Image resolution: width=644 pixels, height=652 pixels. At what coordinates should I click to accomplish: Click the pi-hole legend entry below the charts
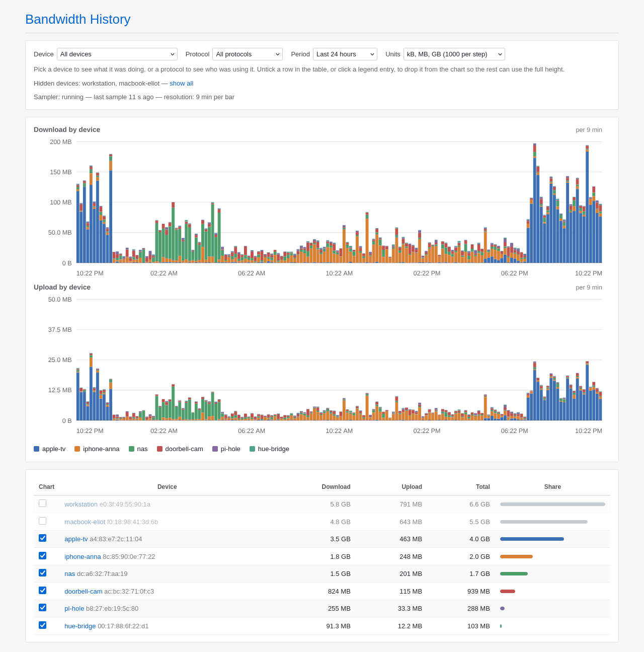click(x=226, y=449)
